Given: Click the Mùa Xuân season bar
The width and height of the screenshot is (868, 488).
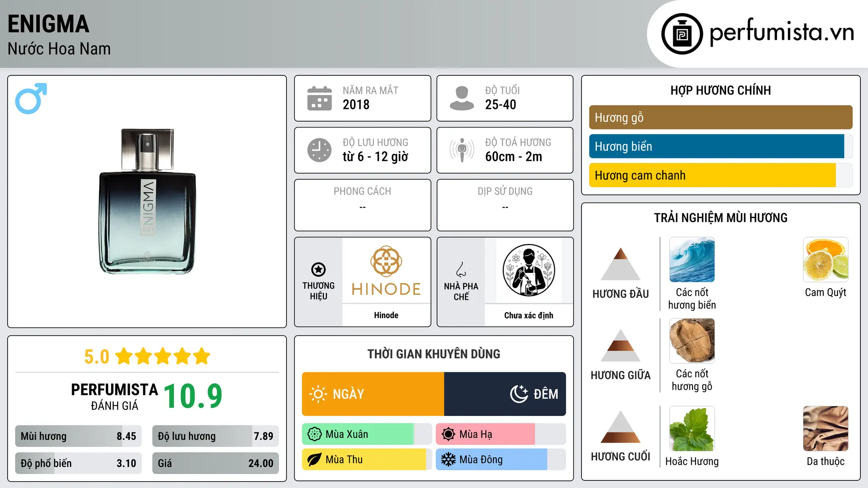Looking at the screenshot, I should coord(367,434).
